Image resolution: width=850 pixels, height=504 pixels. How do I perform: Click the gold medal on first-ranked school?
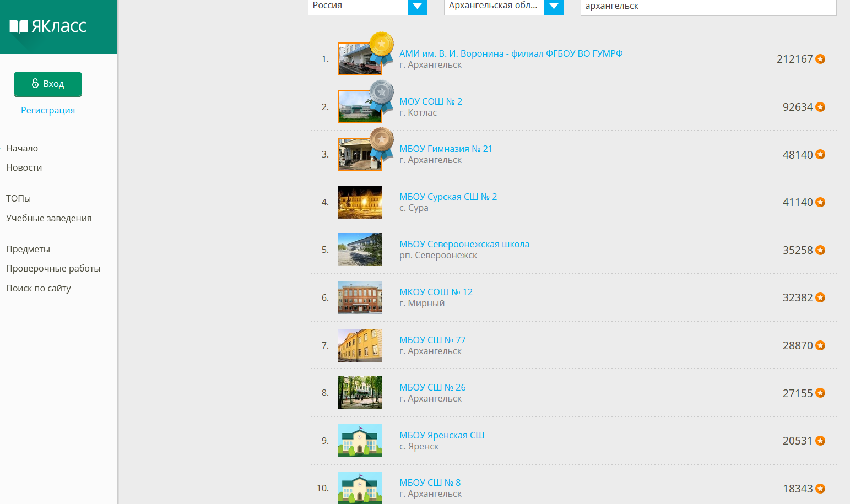(381, 44)
